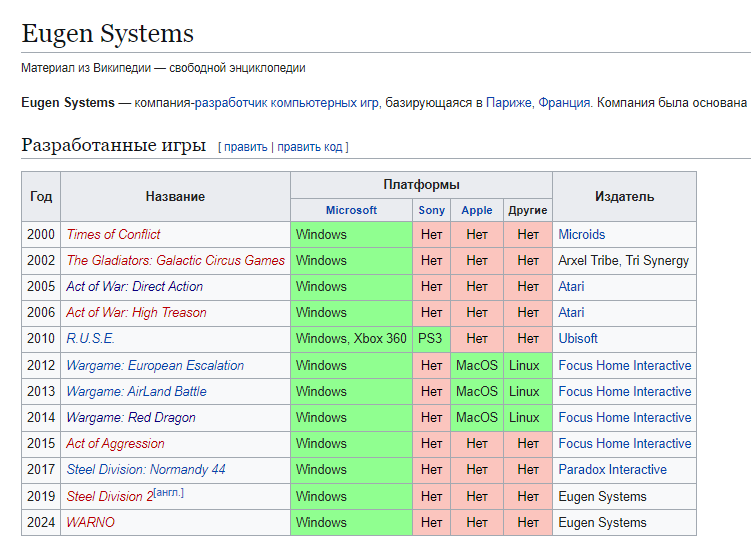
Task: Open Wargame: European Escalation article
Action: [x=155, y=365]
